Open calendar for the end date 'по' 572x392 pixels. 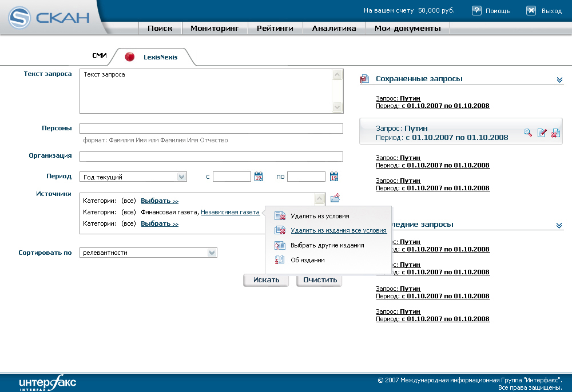click(x=334, y=177)
